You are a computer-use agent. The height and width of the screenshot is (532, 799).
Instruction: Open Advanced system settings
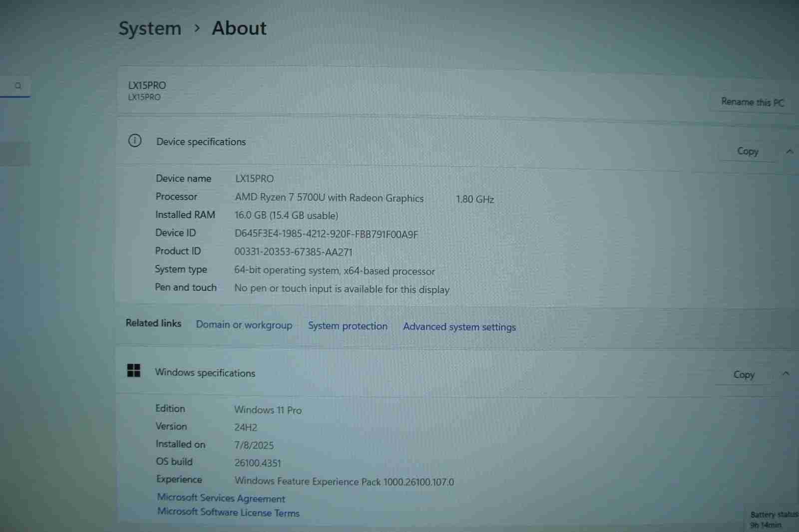[459, 327]
